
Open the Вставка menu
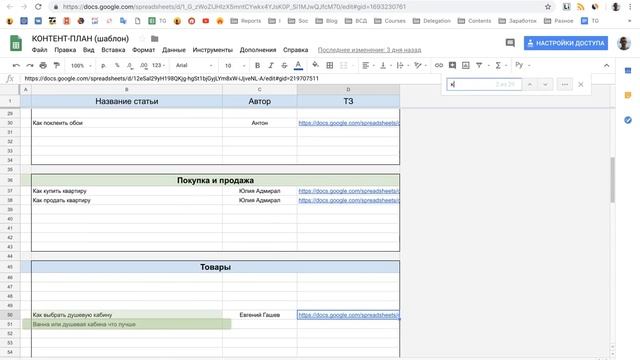[113, 50]
